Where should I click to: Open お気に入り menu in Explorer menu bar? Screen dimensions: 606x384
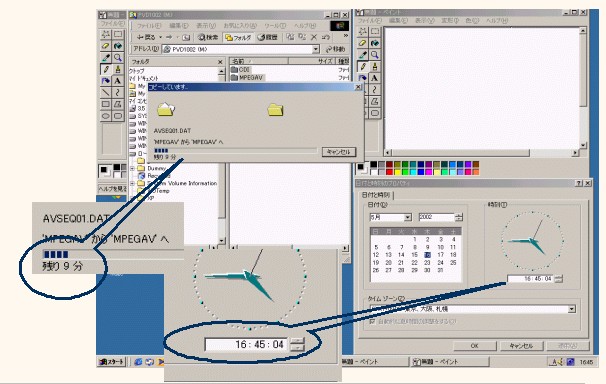tap(240, 25)
